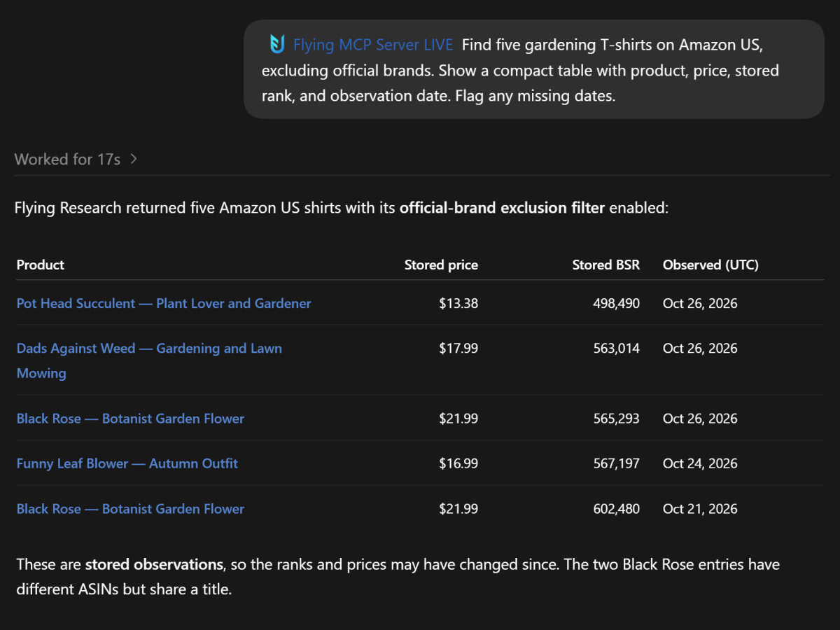Click the Oct 21, 2026 date cell
The height and width of the screenshot is (630, 840).
(x=700, y=509)
